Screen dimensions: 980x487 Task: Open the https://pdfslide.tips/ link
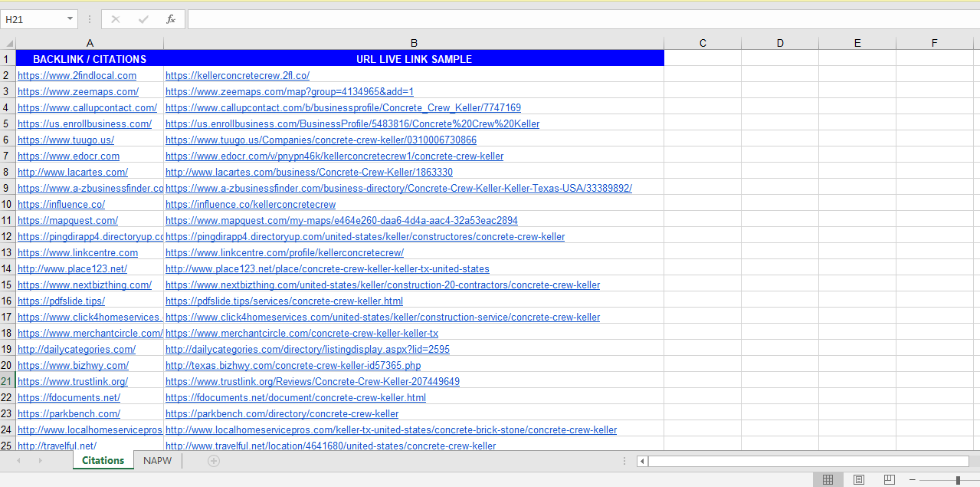[61, 301]
